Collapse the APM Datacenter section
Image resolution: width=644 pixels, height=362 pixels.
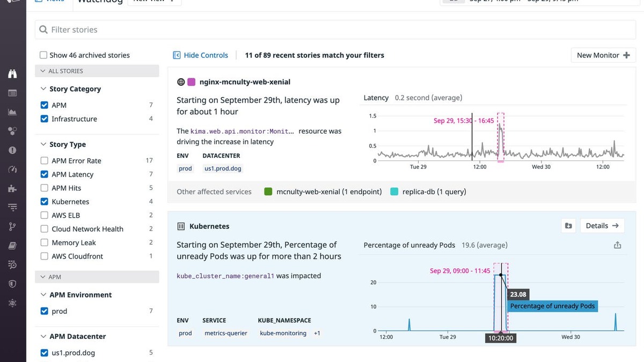click(x=43, y=336)
